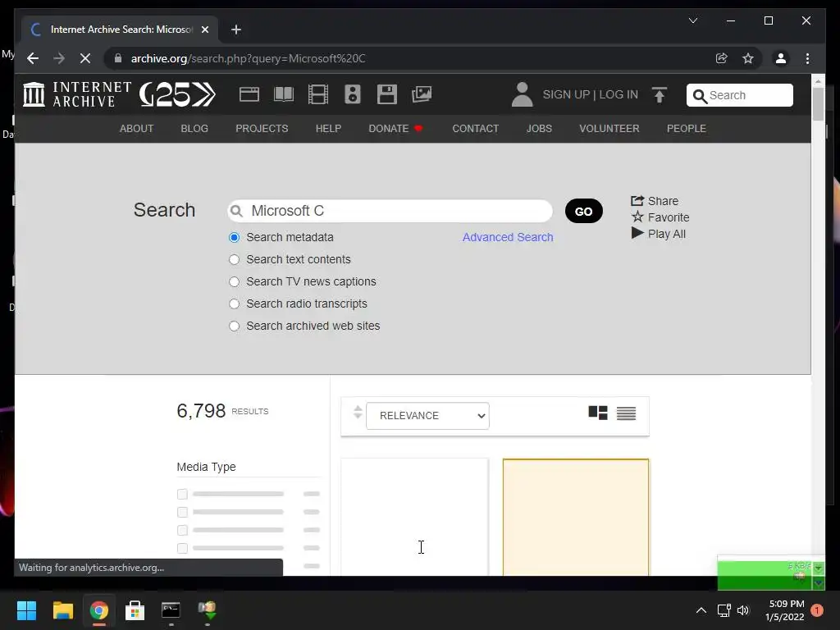The width and height of the screenshot is (840, 630).
Task: Click SIGN UP link
Action: pos(566,95)
